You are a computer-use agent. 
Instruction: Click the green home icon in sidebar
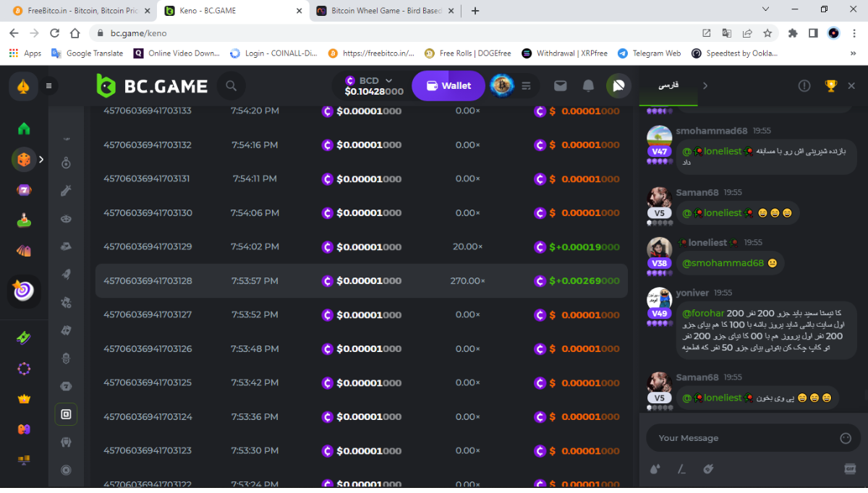coord(24,129)
